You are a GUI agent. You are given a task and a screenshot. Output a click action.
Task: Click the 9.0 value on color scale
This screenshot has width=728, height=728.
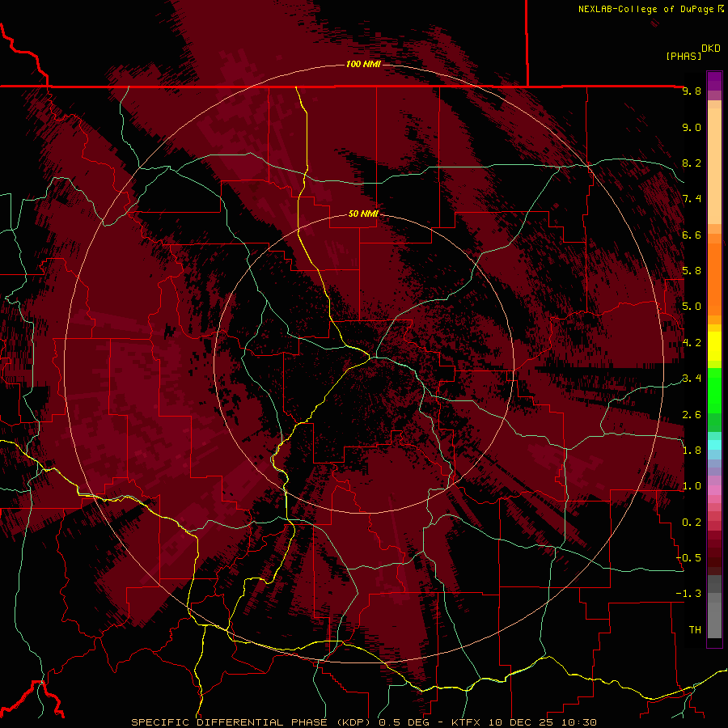(x=692, y=128)
